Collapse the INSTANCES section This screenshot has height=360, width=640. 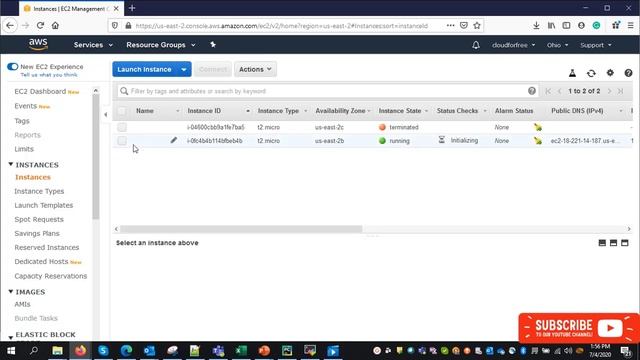point(11,164)
